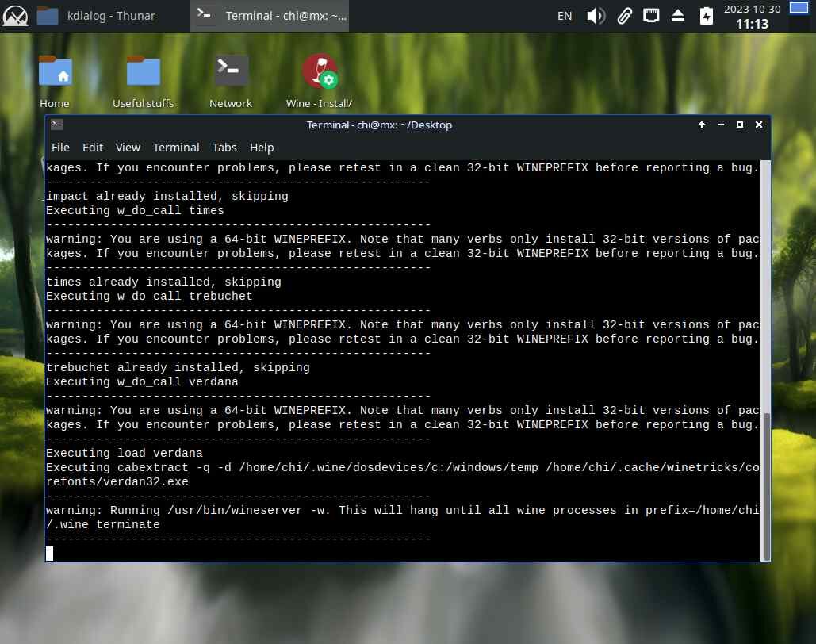
Task: Click the eject removable media icon
Action: pyautogui.click(x=677, y=16)
